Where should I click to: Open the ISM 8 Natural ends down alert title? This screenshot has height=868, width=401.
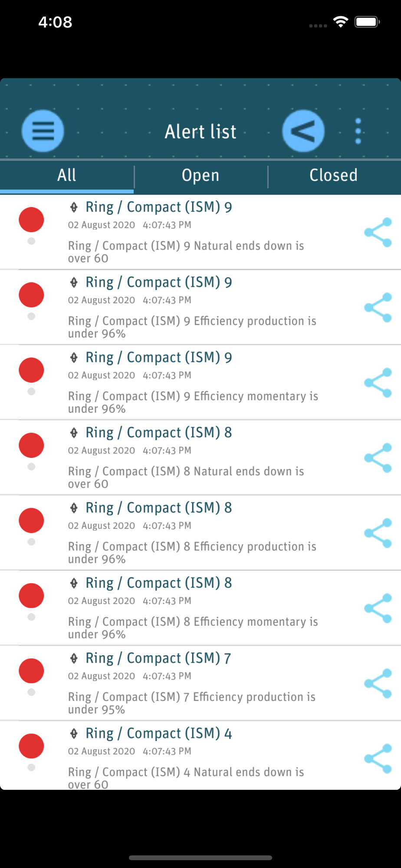pos(158,433)
